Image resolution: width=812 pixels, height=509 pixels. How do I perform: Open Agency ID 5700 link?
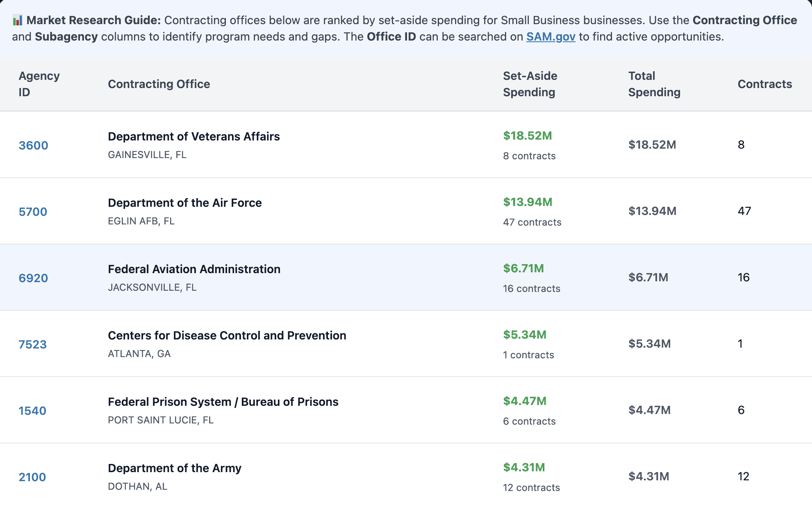pos(33,212)
